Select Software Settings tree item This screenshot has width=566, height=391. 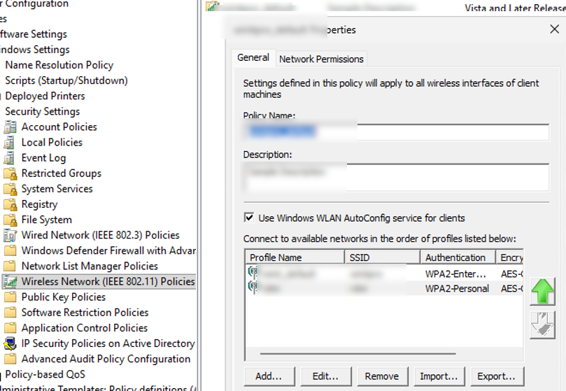34,34
